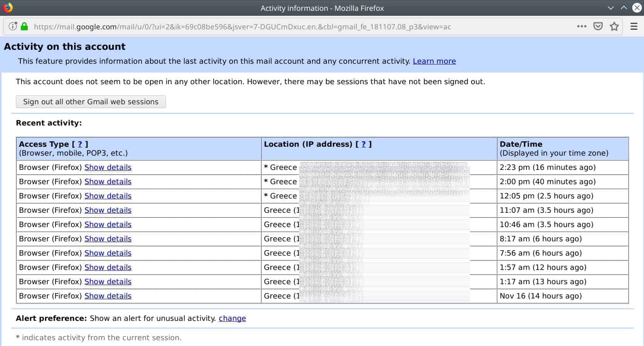Image resolution: width=644 pixels, height=346 pixels.
Task: Select the '2:23 pm (16 minutes ago)' cell
Action: [563, 168]
